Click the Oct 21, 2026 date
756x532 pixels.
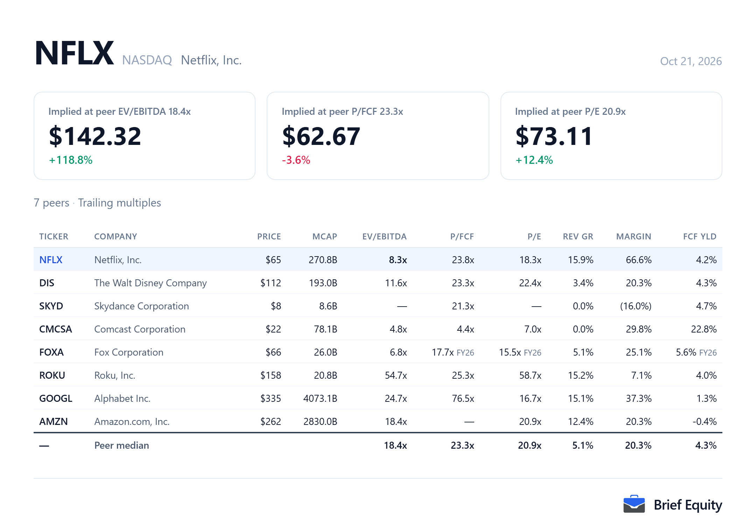click(x=691, y=61)
